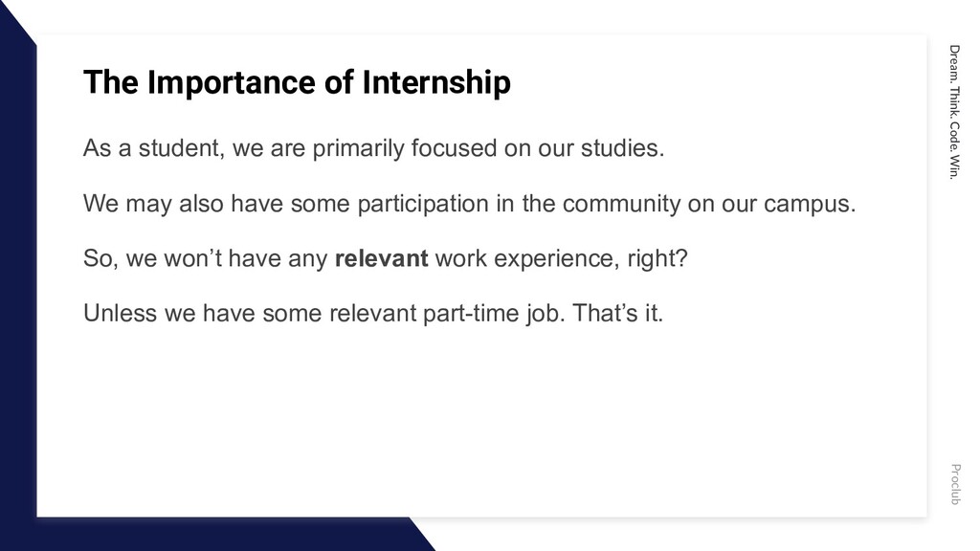Click the sentence 'Unless we have some relevant part-time job'
This screenshot has width=980, height=551.
pyautogui.click(x=373, y=313)
